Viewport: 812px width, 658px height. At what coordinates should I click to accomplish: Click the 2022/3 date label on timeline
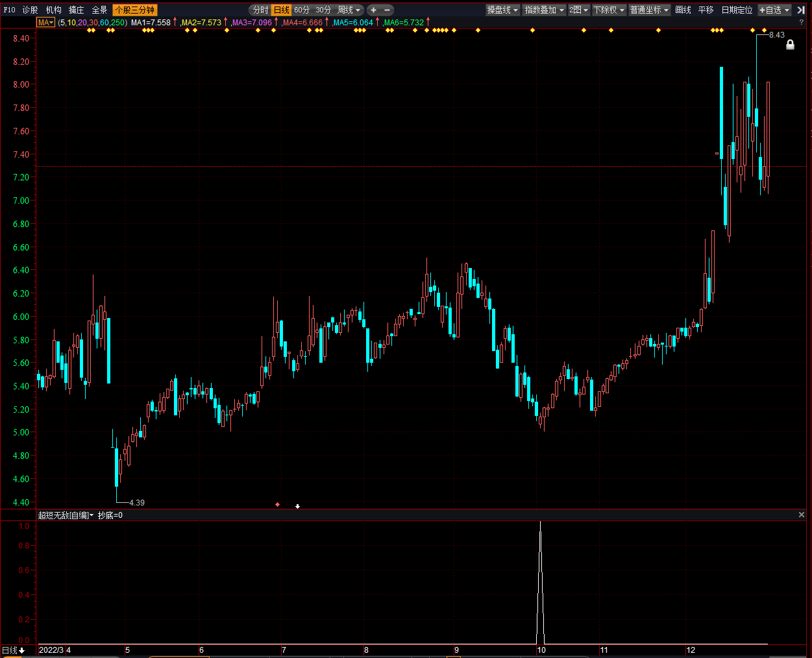click(x=51, y=650)
